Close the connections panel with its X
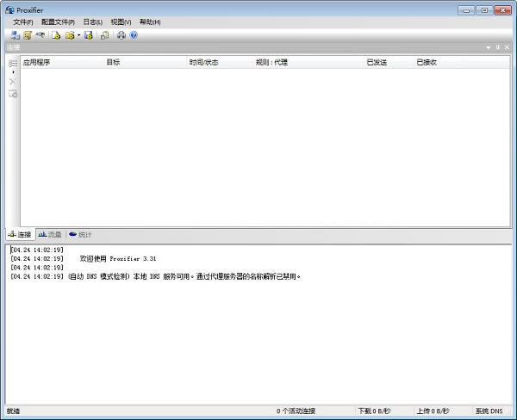 point(508,47)
